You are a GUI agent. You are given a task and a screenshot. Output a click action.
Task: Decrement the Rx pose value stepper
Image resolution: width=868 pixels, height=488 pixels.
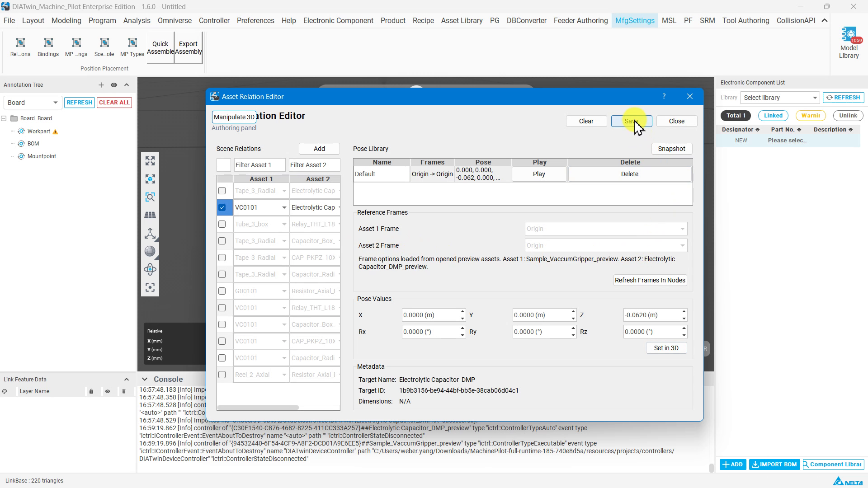pos(462,335)
